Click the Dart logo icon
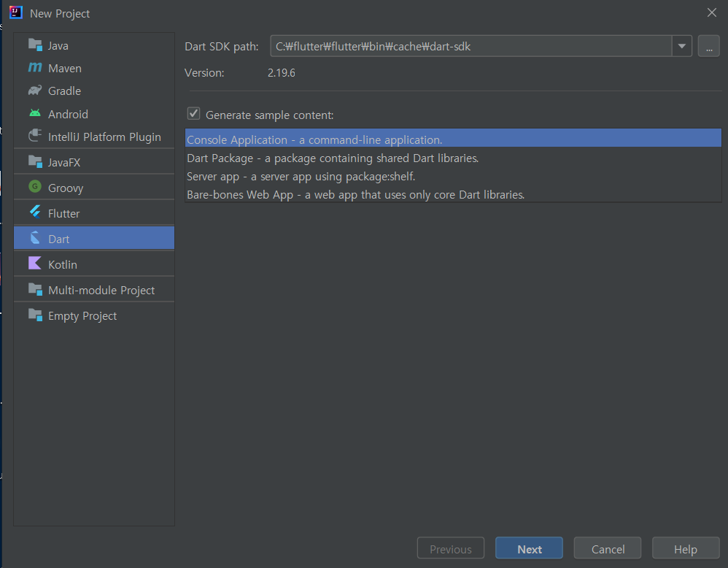 pos(35,237)
